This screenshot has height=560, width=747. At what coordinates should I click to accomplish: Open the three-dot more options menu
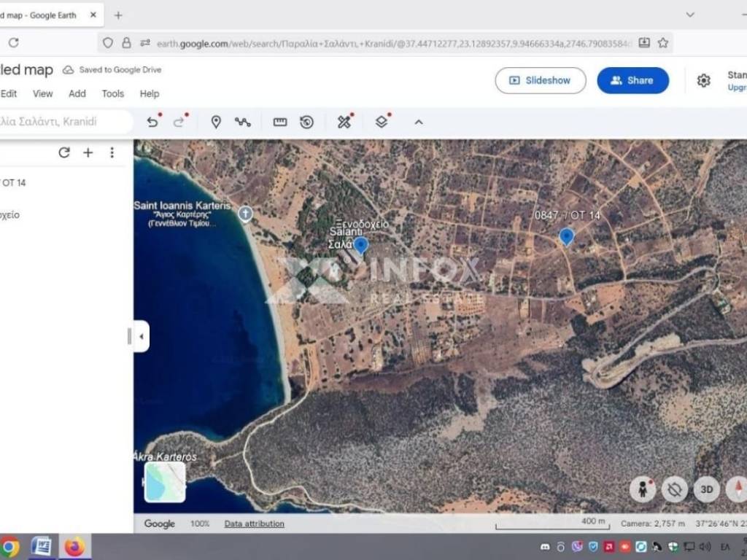coord(112,152)
